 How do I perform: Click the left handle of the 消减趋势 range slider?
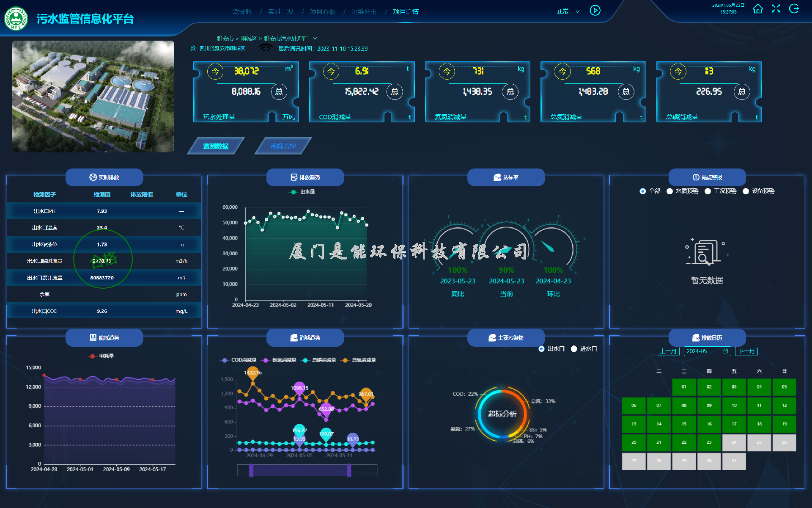[251, 470]
